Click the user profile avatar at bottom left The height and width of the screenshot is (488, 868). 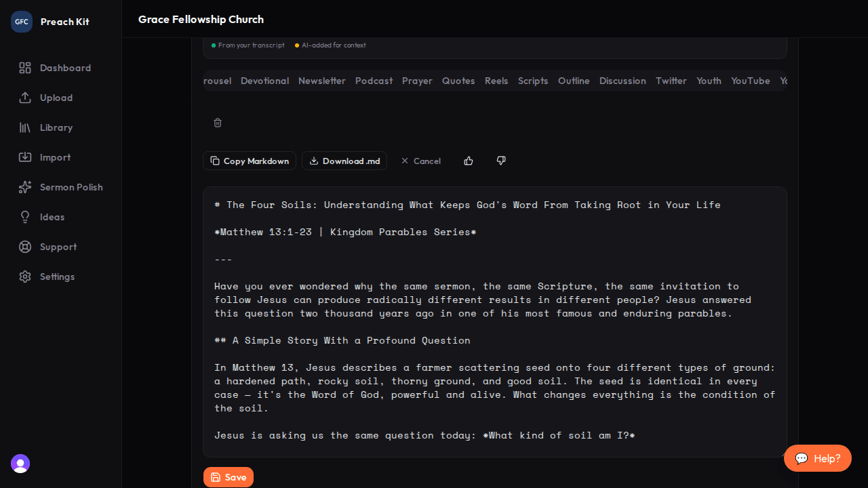pyautogui.click(x=20, y=464)
